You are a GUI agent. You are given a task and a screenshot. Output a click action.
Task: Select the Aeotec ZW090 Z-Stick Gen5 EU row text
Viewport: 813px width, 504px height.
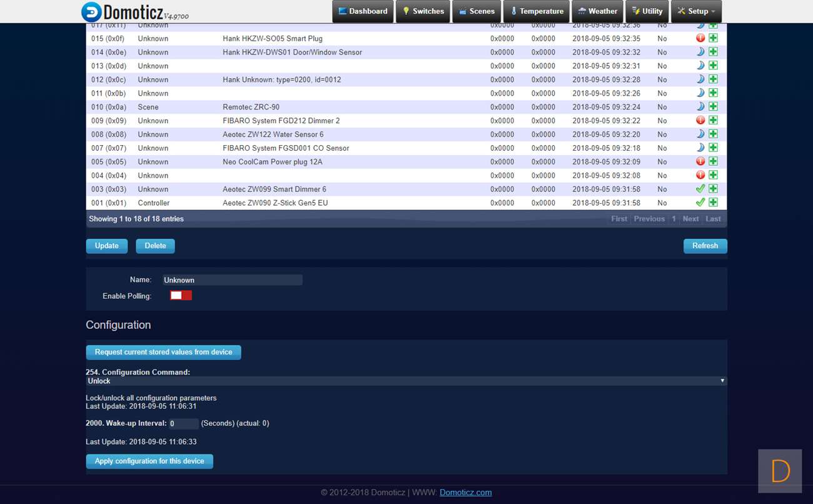point(275,203)
